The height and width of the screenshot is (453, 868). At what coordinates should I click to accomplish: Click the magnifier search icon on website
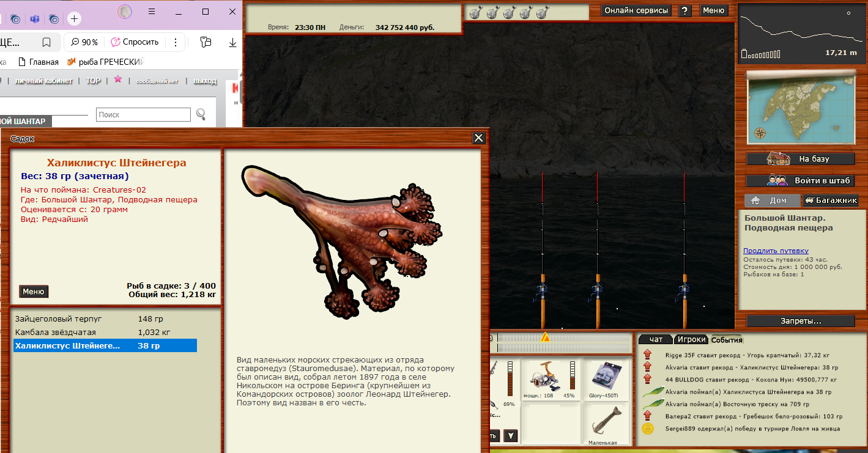(x=201, y=114)
